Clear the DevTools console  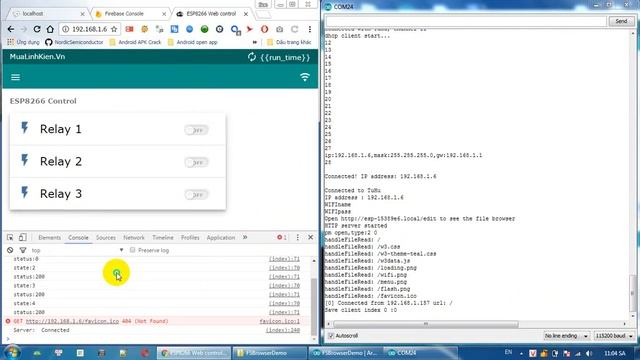(10, 250)
